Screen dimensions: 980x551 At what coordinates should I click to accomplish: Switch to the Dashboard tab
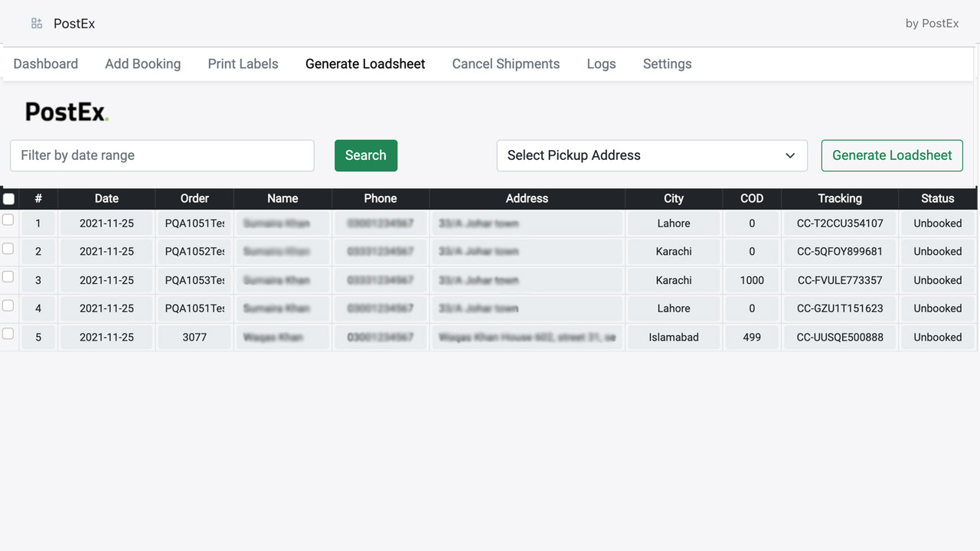[45, 64]
